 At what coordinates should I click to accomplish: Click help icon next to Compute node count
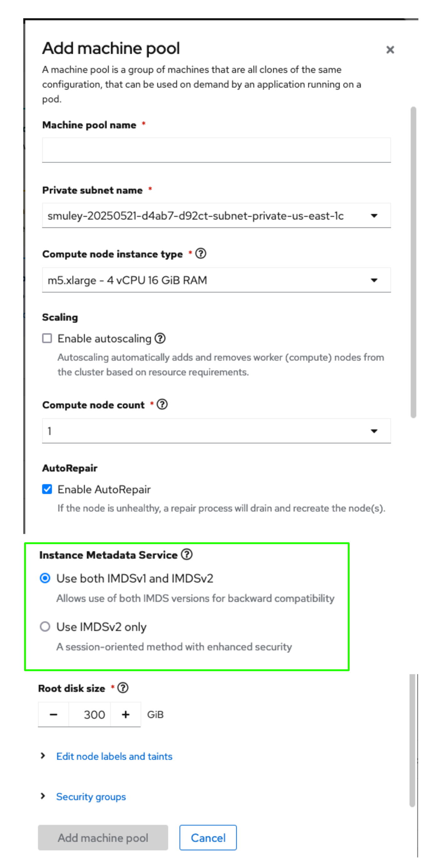162,404
